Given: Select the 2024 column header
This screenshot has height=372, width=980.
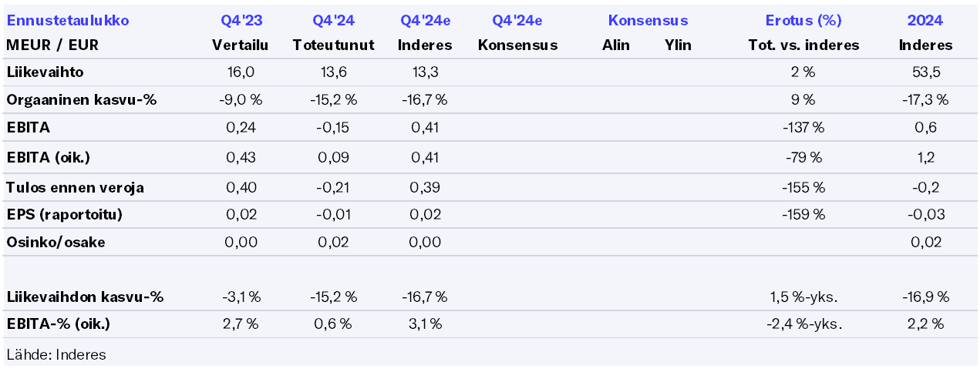Looking at the screenshot, I should click(x=925, y=21).
